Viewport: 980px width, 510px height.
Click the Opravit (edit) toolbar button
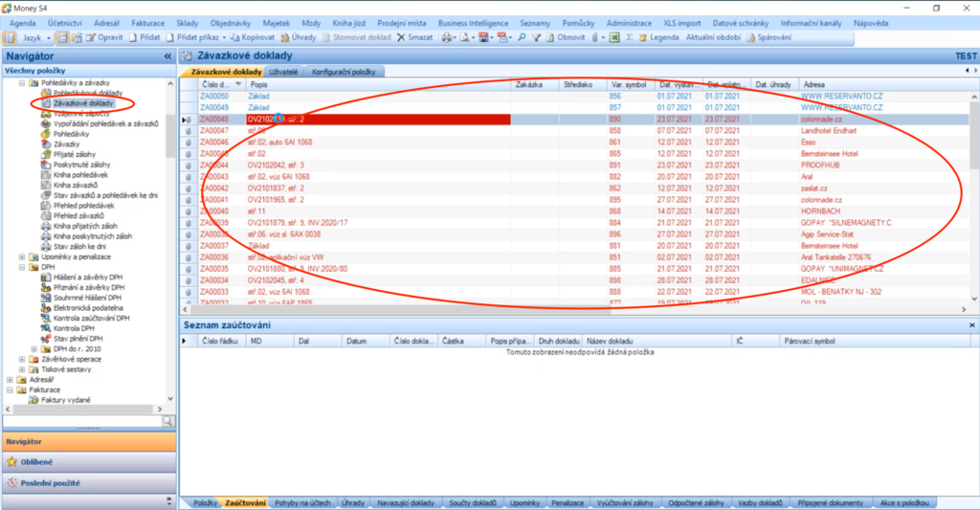[x=103, y=37]
